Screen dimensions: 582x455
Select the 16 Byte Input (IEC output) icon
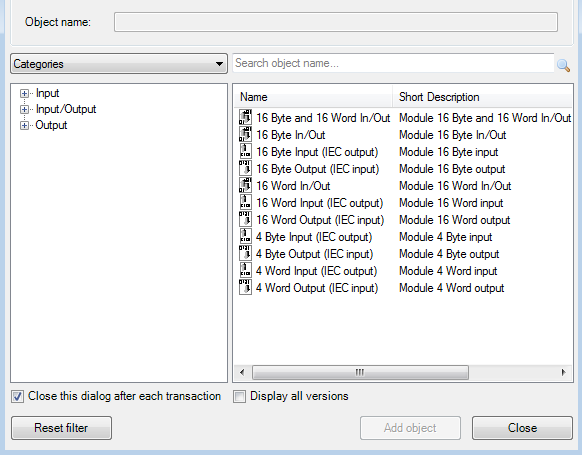click(245, 151)
